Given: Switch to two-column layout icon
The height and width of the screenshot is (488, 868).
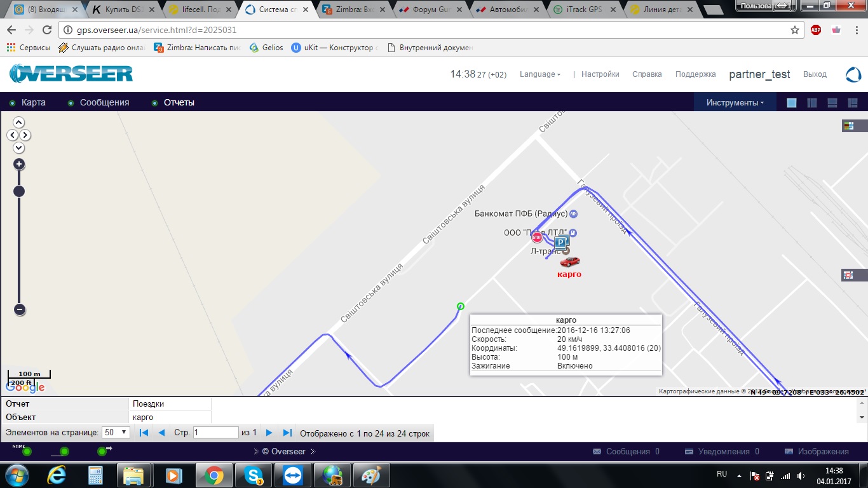Looking at the screenshot, I should pyautogui.click(x=812, y=103).
